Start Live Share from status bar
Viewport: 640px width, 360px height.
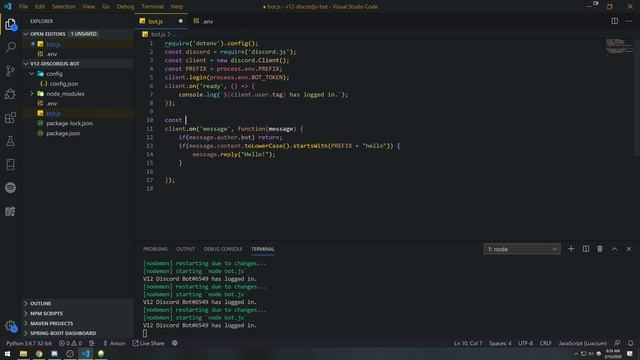click(148, 343)
